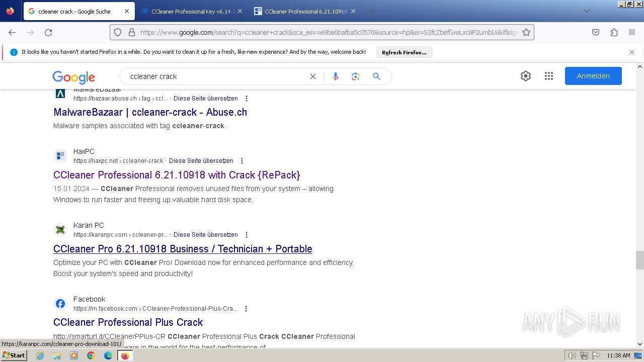Open CCleaner Professional 6.21.10918 with Crack {RePack} link

(177, 175)
